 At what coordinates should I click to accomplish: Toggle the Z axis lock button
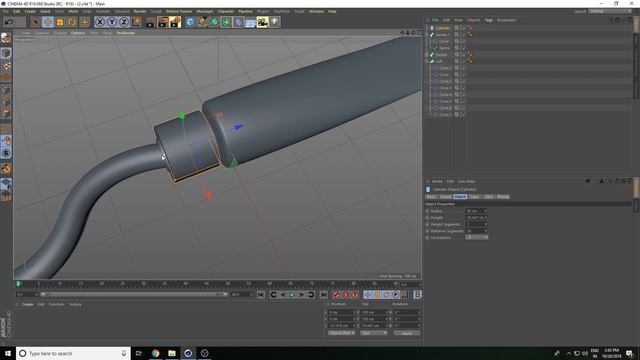coord(124,22)
